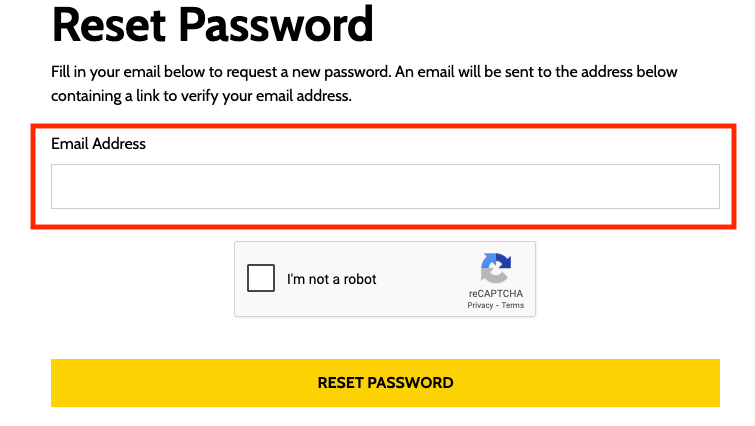The image size is (755, 426).
Task: Click the reCAPTCHA brand text under logo
Action: tap(496, 293)
